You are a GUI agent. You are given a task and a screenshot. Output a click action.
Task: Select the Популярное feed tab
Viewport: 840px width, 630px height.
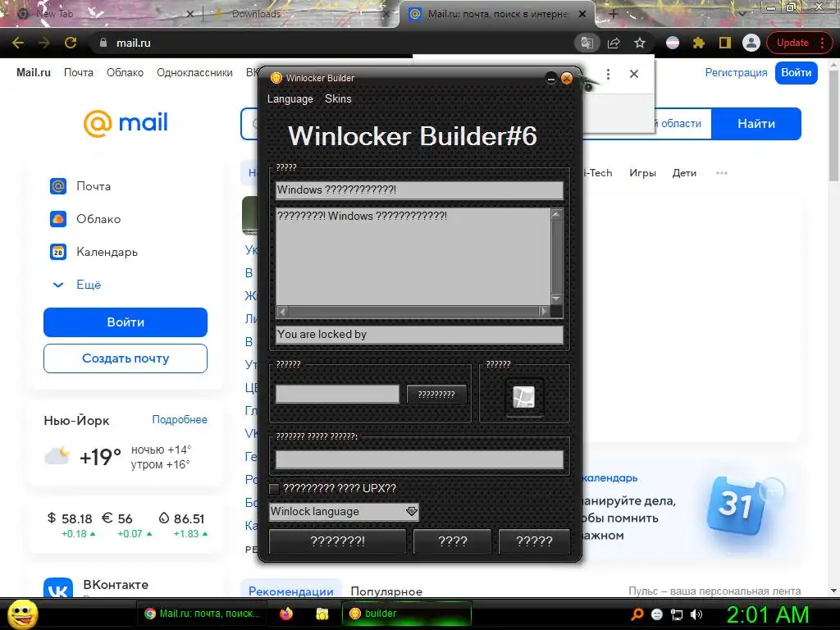(386, 591)
